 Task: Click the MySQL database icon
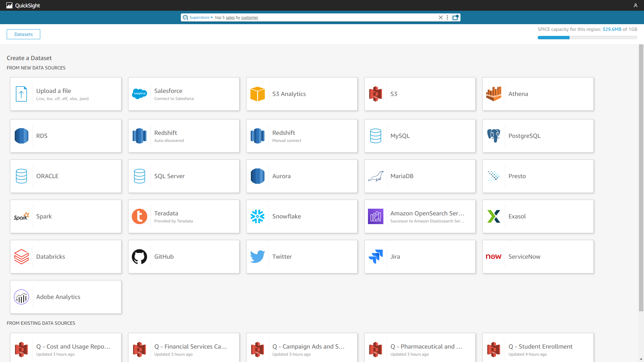click(x=376, y=136)
